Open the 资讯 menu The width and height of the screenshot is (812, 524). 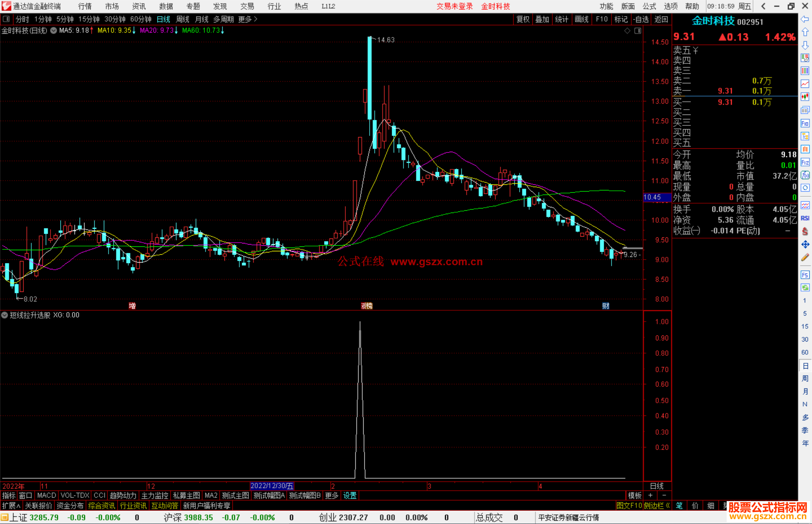pyautogui.click(x=139, y=6)
